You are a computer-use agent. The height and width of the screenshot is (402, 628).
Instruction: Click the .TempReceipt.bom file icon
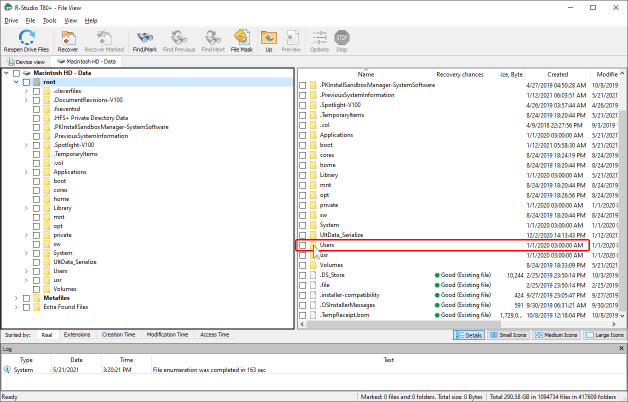point(313,315)
